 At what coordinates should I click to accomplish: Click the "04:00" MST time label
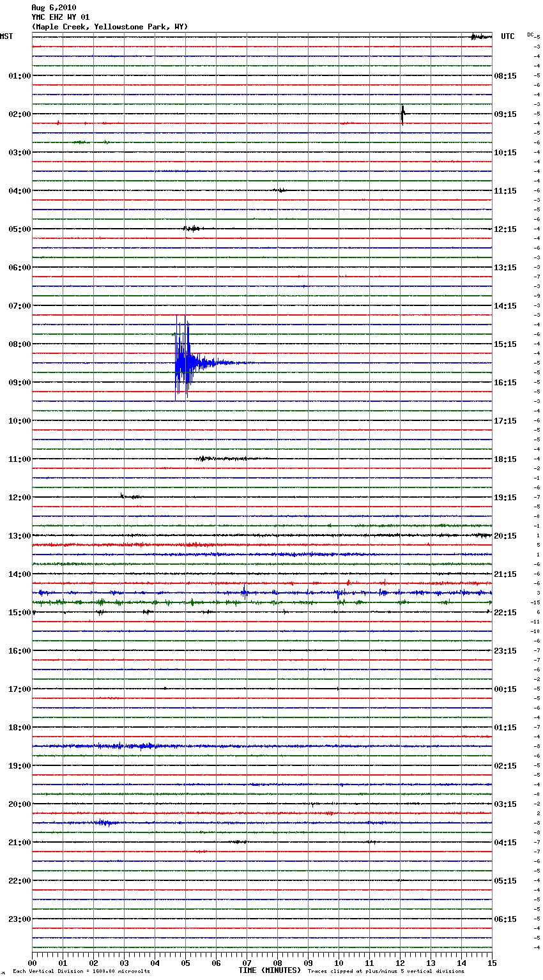20,191
